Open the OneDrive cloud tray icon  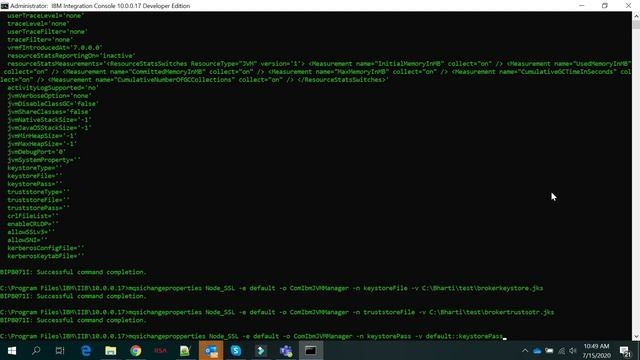click(x=537, y=351)
